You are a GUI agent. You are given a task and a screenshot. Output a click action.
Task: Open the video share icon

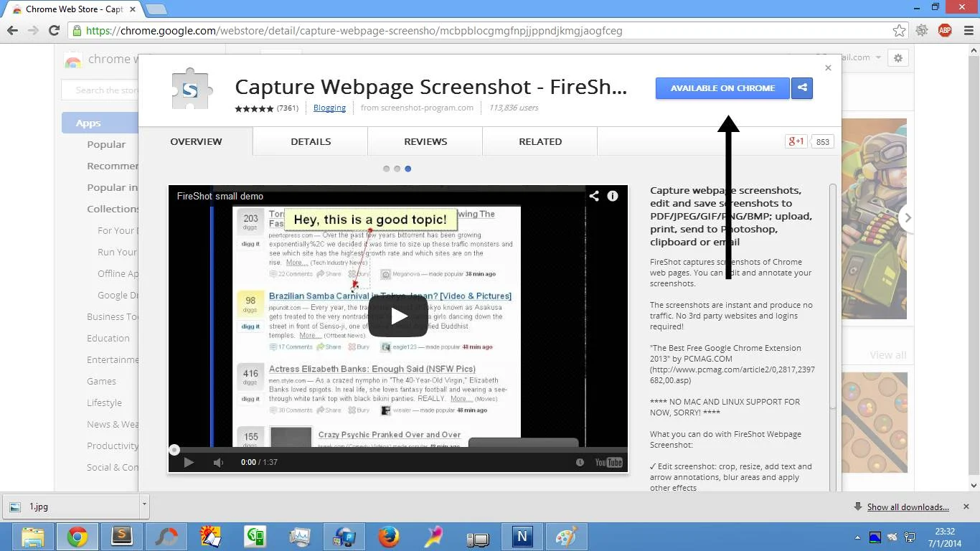[x=594, y=196]
